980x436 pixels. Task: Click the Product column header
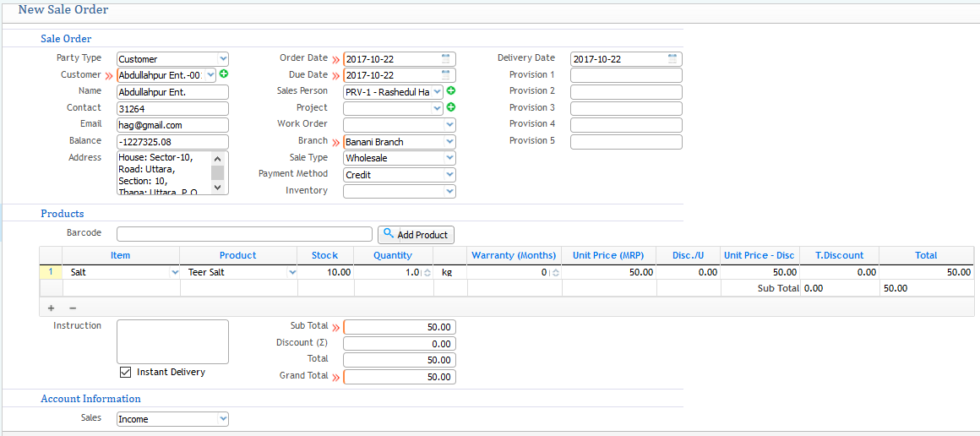[x=238, y=255]
